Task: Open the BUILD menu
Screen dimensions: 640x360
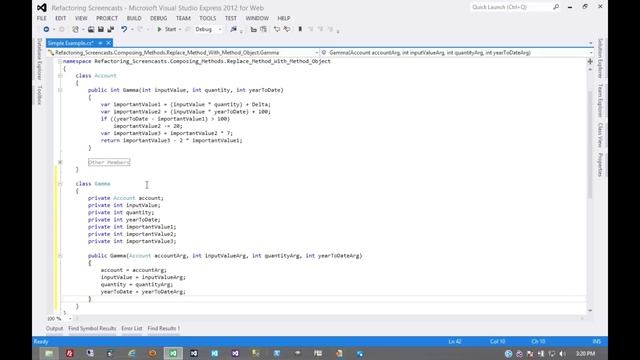Action: (x=134, y=18)
